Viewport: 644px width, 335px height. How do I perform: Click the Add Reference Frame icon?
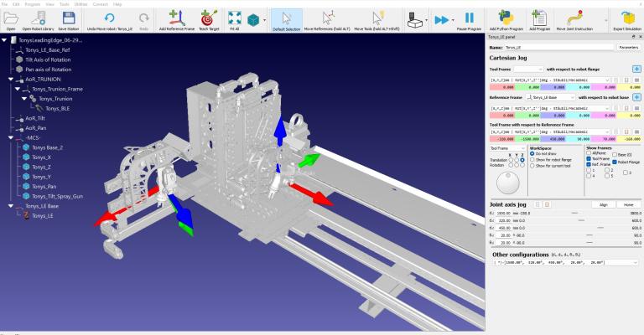coord(177,18)
